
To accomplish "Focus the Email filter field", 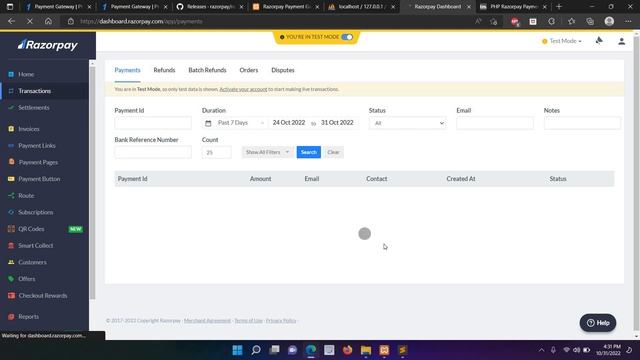I will [495, 123].
